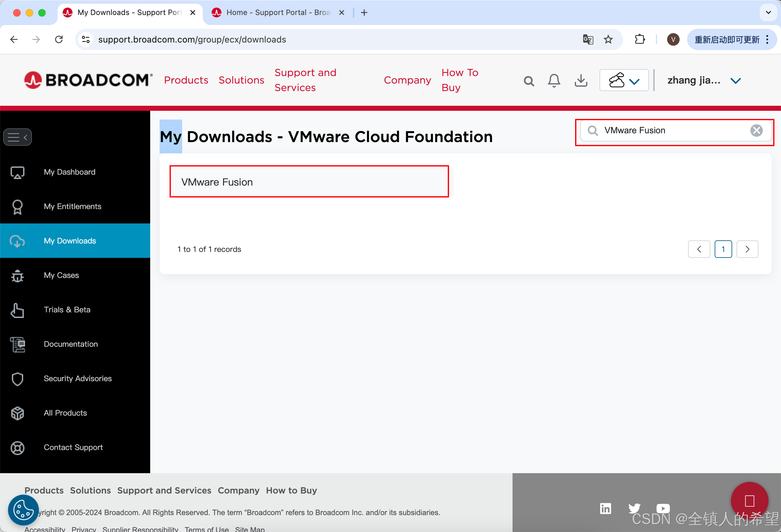
Task: Open Support and Services in top navigation
Action: coord(305,80)
